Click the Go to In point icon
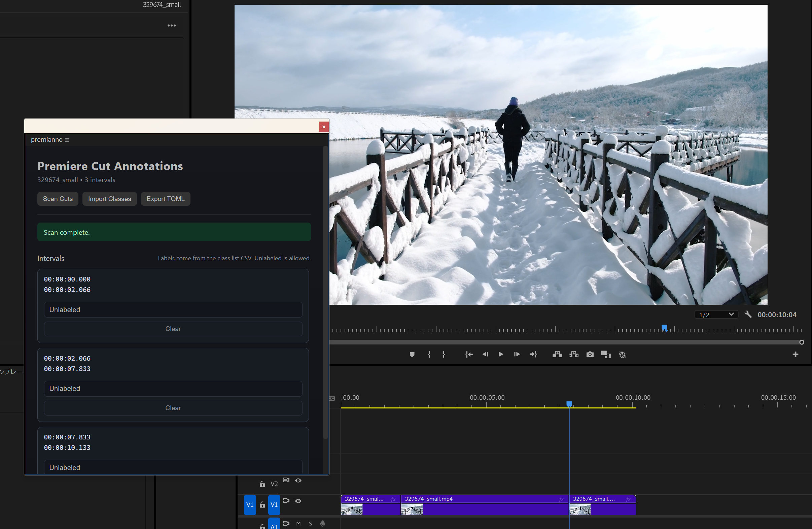 tap(469, 355)
